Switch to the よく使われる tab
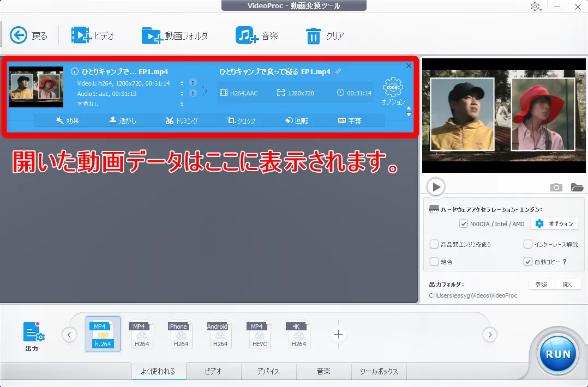The width and height of the screenshot is (588, 387). click(x=158, y=371)
